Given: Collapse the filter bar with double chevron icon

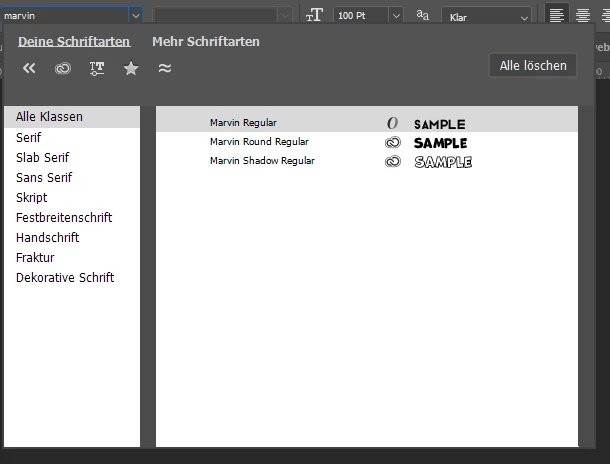Looking at the screenshot, I should (x=29, y=68).
